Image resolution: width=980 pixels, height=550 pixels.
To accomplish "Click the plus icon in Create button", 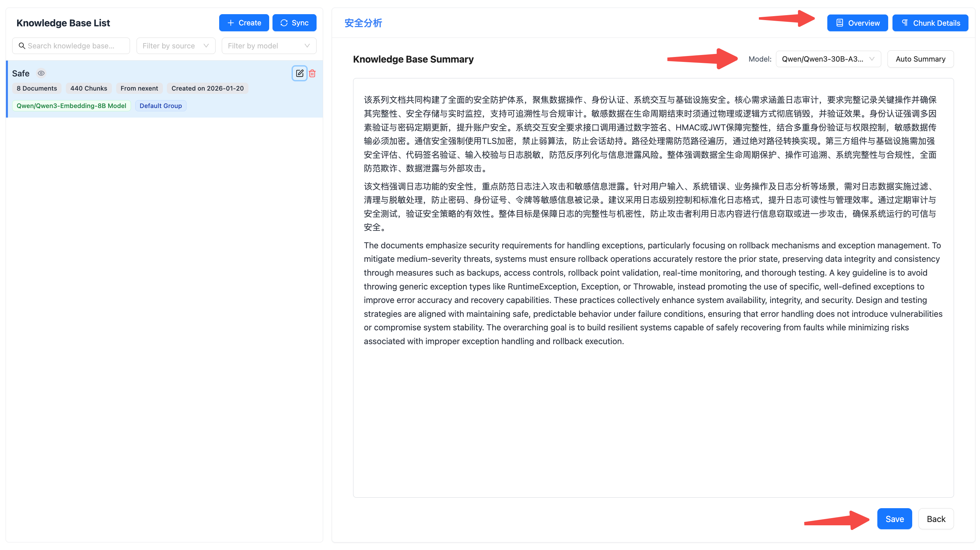I will pyautogui.click(x=231, y=23).
